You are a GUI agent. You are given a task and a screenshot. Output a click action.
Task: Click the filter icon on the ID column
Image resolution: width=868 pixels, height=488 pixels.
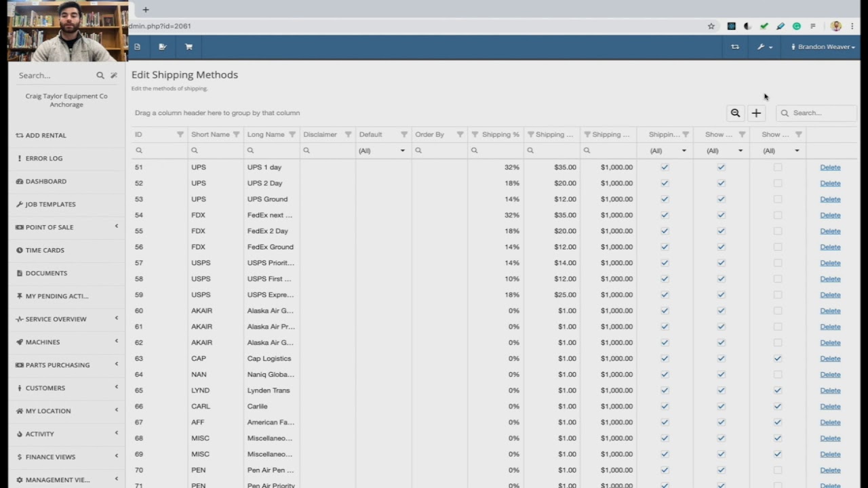(x=180, y=134)
